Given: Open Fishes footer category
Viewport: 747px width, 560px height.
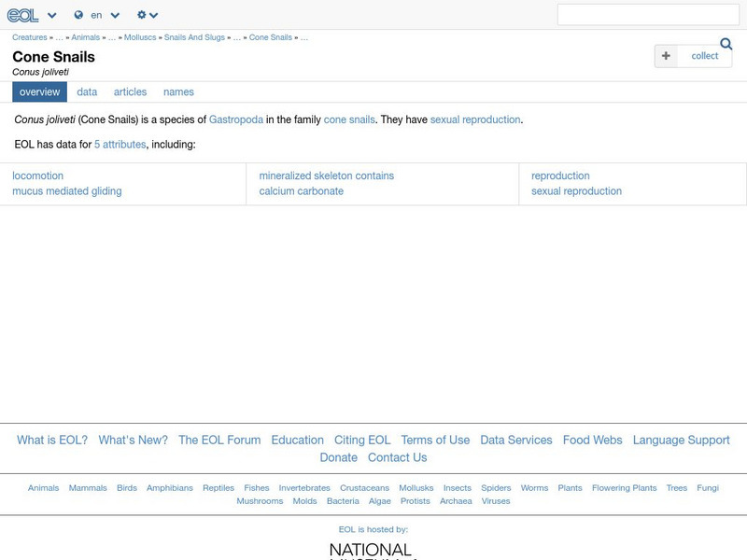Looking at the screenshot, I should coord(256,488).
